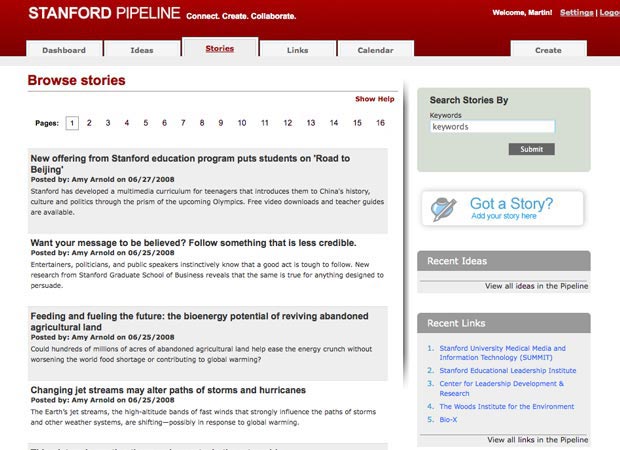Screen dimensions: 620x450
Task: Go to page 3 of stories
Action: coord(108,123)
